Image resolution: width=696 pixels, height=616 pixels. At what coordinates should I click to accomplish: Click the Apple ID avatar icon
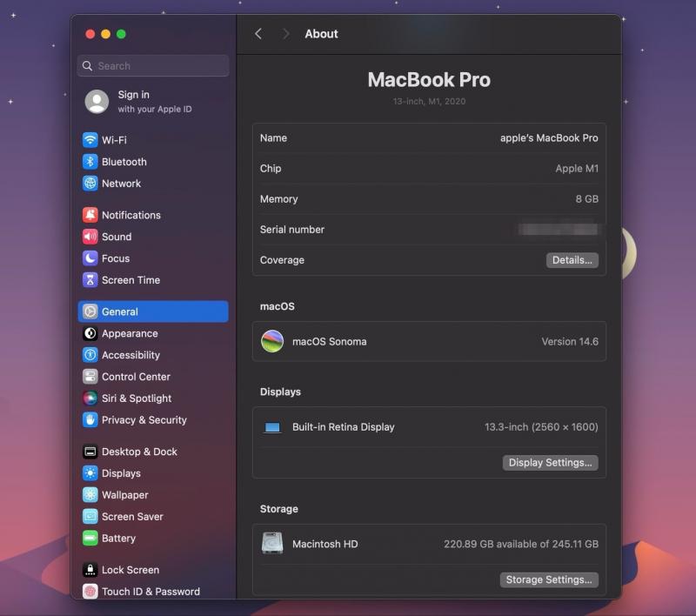pos(97,102)
